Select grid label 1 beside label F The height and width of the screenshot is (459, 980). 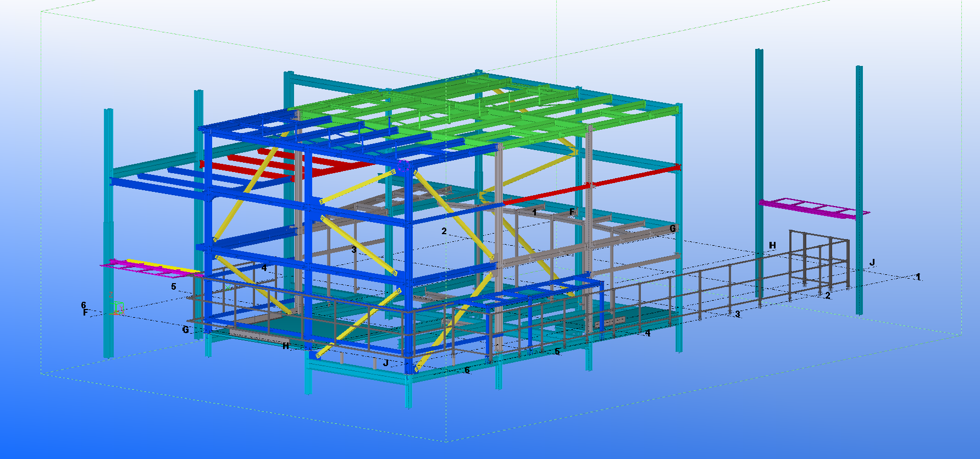coord(534,212)
